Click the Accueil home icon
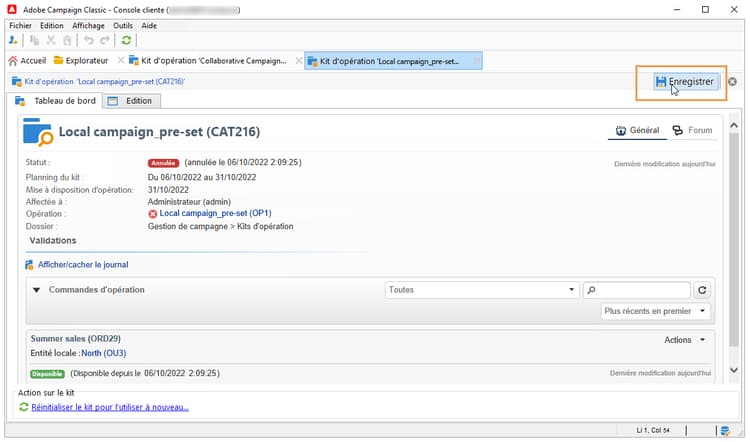This screenshot has height=442, width=750. (13, 61)
